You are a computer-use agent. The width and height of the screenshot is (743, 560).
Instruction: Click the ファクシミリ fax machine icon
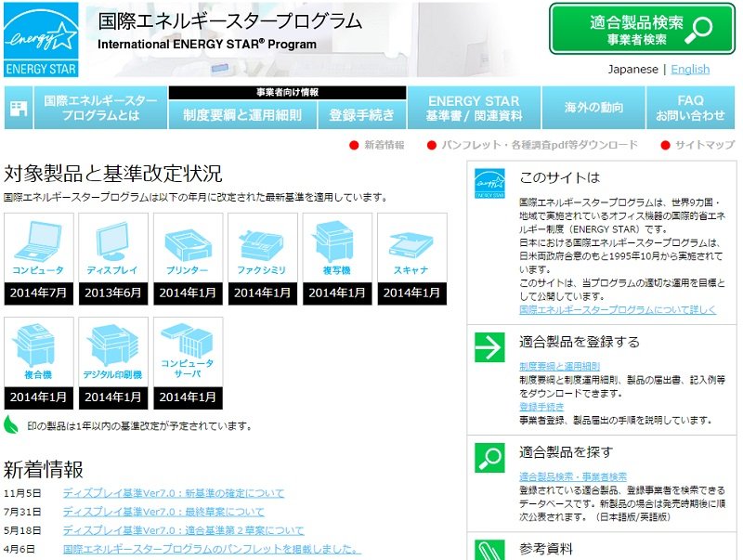pyautogui.click(x=262, y=245)
